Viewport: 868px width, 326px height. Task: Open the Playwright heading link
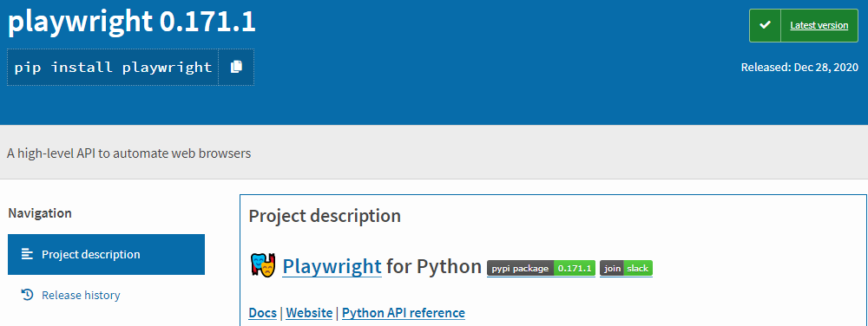[332, 266]
